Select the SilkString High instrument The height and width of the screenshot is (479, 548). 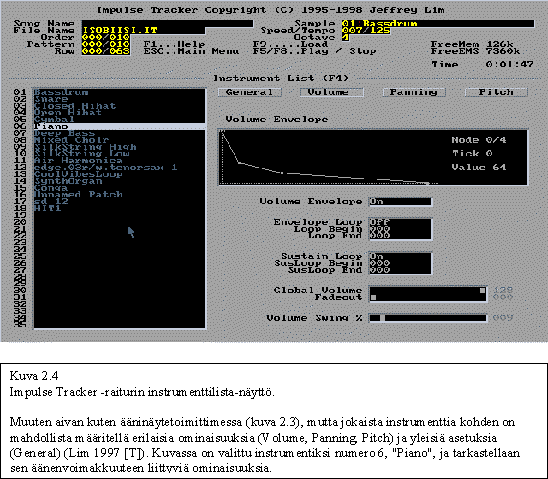point(119,147)
